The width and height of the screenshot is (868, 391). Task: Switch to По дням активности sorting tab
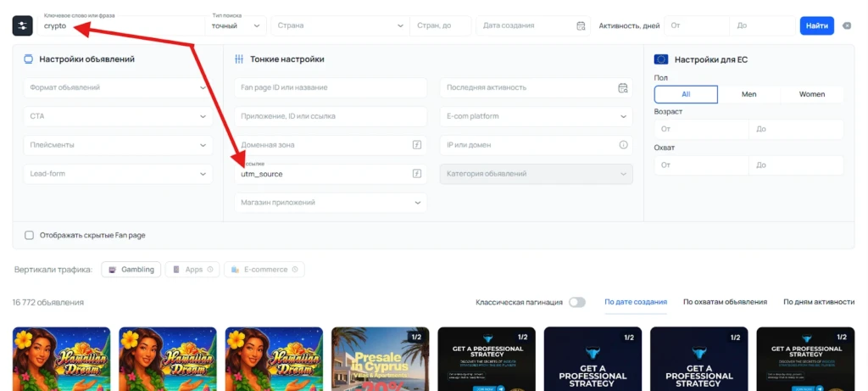coord(819,303)
